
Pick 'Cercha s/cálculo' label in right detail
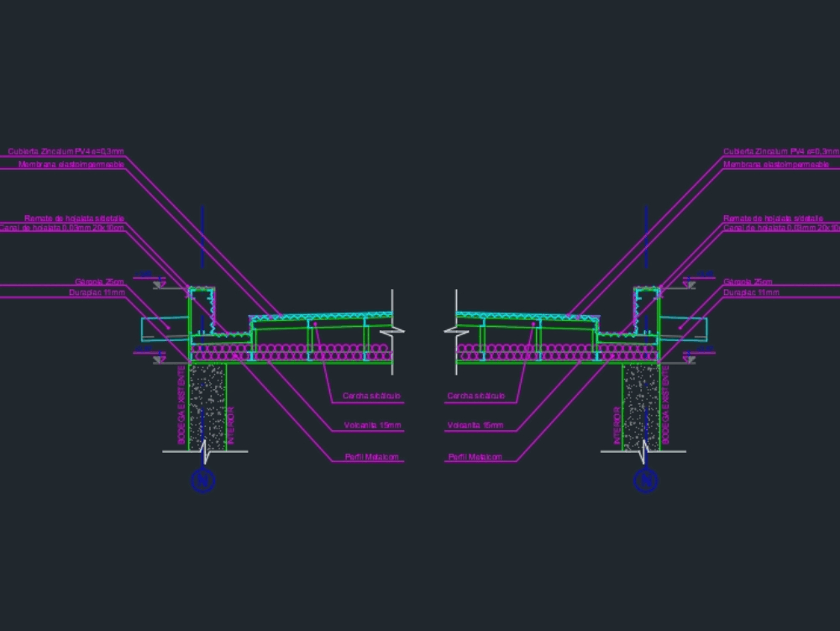(475, 396)
